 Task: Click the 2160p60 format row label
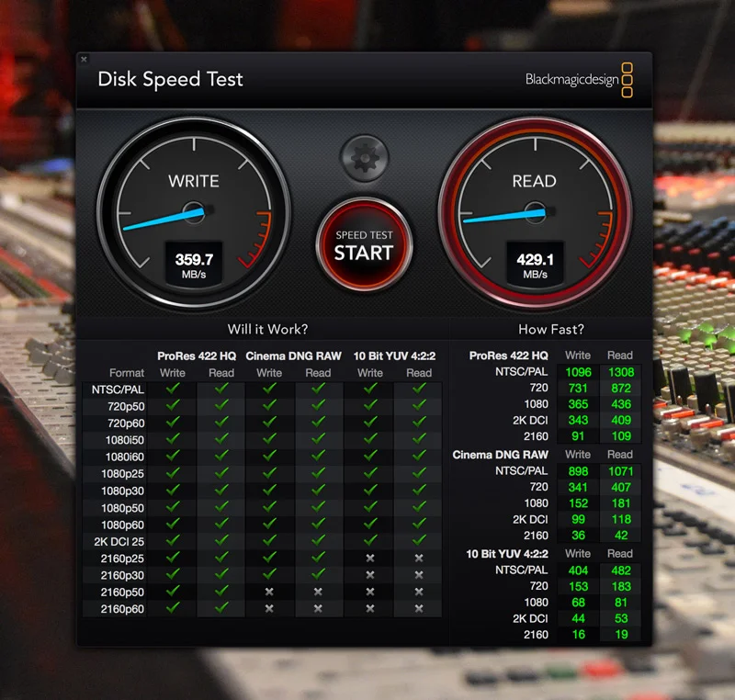(x=122, y=609)
